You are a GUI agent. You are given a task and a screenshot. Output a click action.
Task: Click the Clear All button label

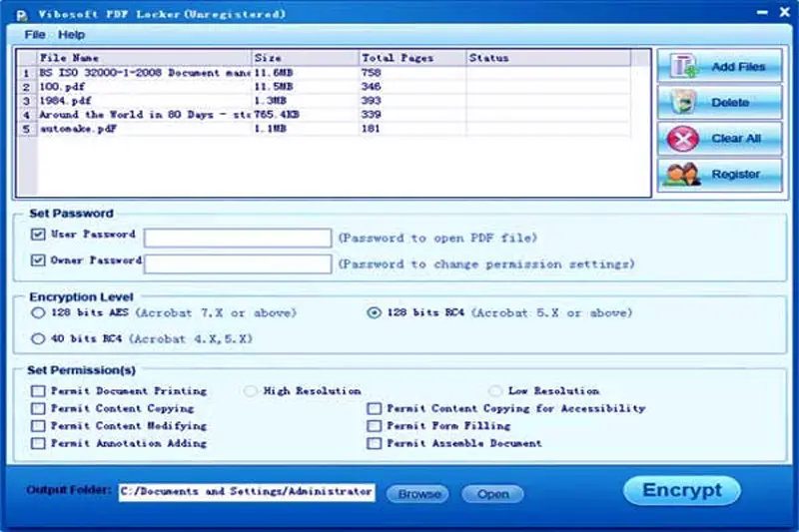point(736,138)
